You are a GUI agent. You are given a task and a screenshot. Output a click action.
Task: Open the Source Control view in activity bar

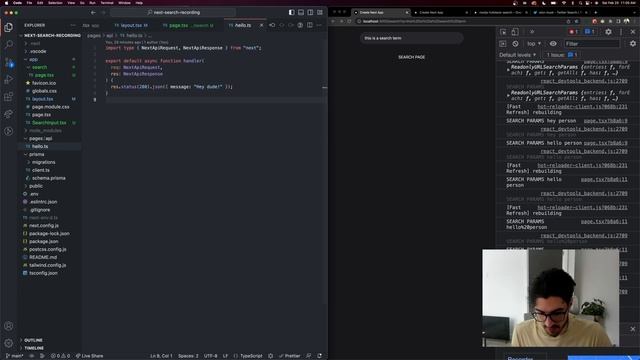pos(9,62)
